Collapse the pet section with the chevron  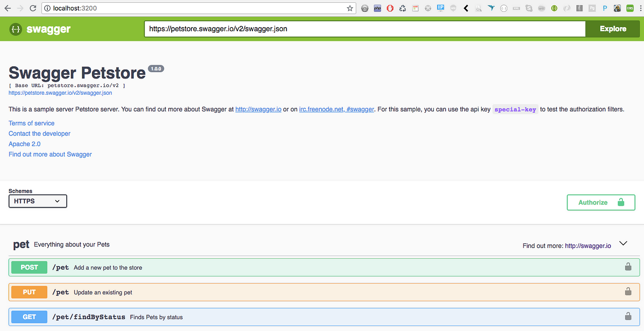pyautogui.click(x=623, y=244)
